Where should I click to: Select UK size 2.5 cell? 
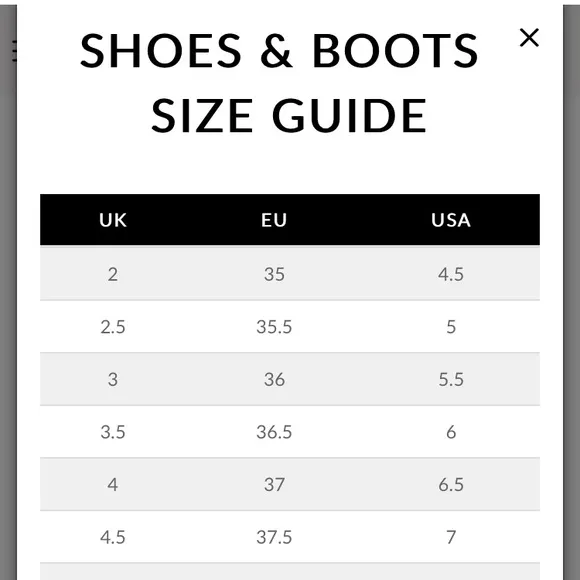click(113, 327)
